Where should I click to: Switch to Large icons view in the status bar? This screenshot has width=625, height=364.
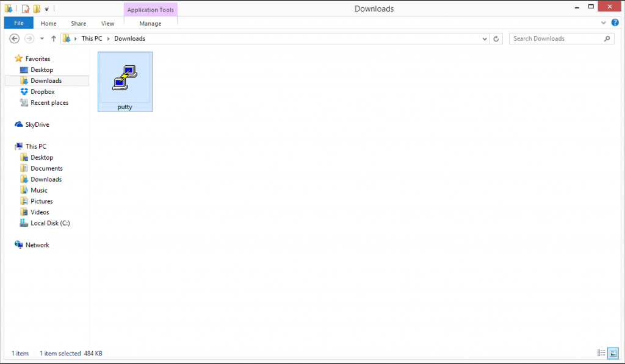click(x=613, y=353)
